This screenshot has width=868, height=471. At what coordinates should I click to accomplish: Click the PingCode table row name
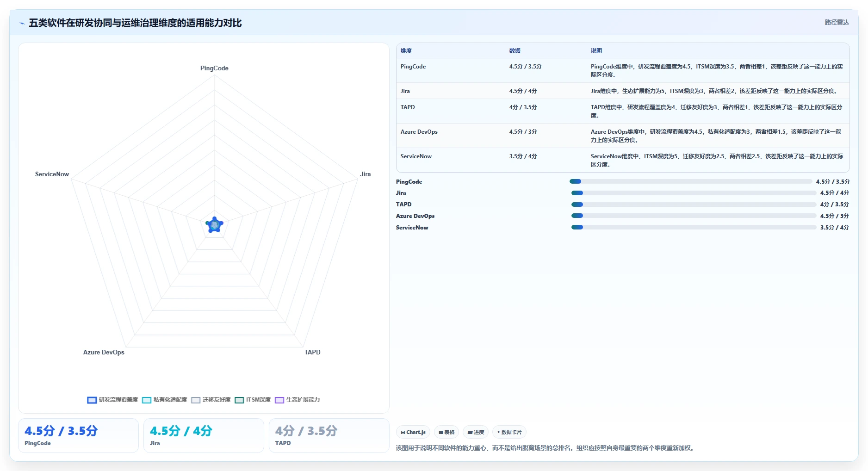413,67
